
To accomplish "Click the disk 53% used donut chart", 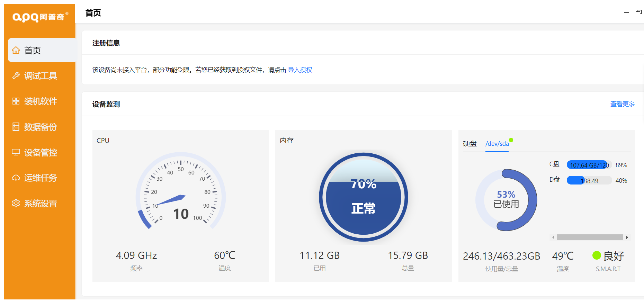I will coord(506,200).
